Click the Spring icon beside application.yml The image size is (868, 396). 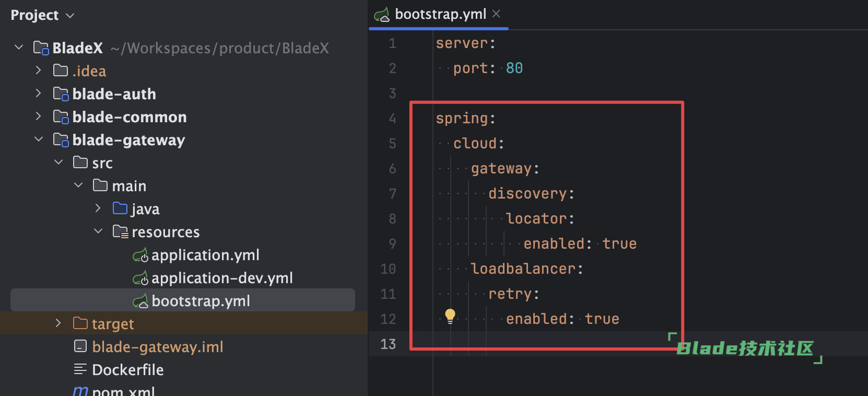pyautogui.click(x=140, y=255)
